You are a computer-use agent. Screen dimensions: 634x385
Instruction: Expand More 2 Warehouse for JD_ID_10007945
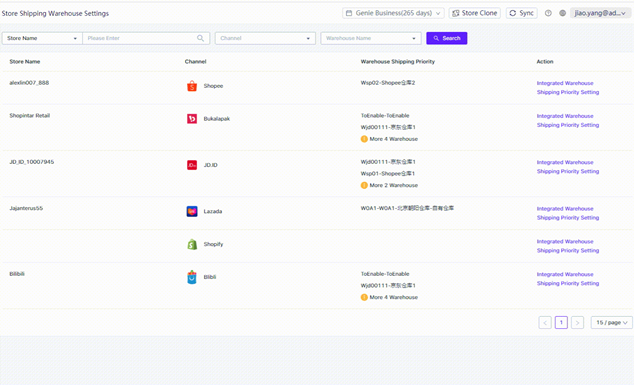[x=389, y=185]
